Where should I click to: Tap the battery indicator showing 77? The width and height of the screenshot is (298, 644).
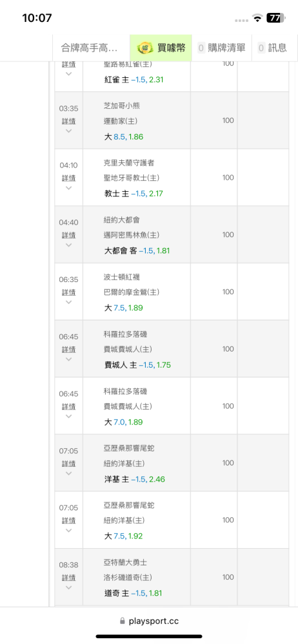275,17
